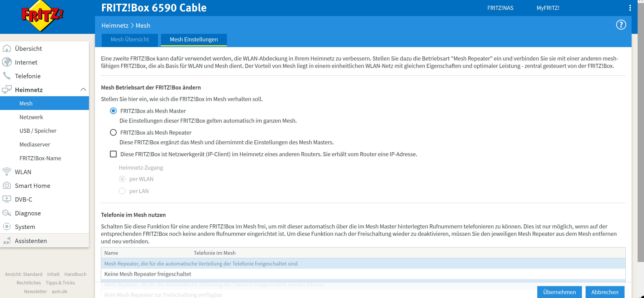Click the DVB-C screen icon

tap(7, 199)
